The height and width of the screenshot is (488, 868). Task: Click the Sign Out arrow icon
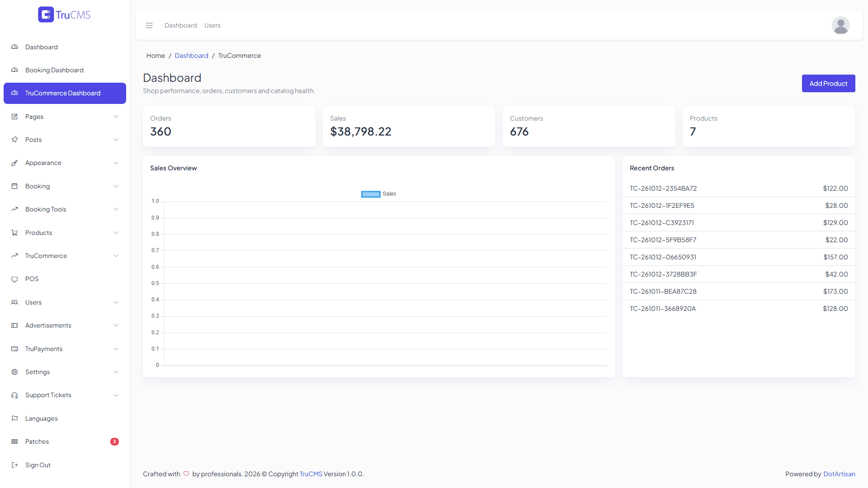[14, 465]
